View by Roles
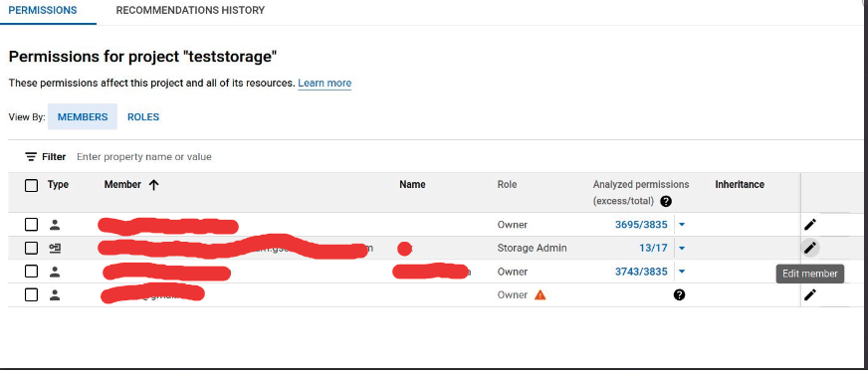Screen dimensions: 868x370 143,116
